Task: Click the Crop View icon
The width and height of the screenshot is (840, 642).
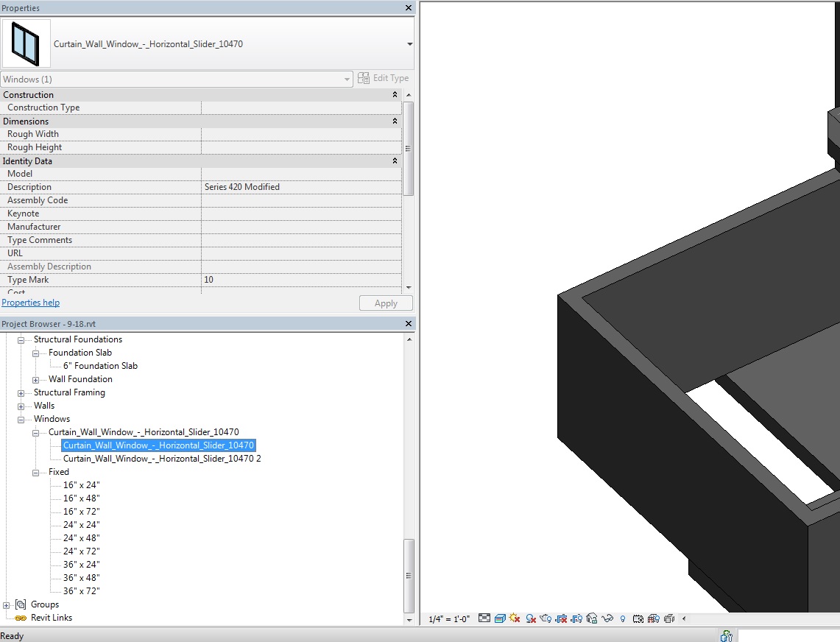Action: [x=562, y=618]
